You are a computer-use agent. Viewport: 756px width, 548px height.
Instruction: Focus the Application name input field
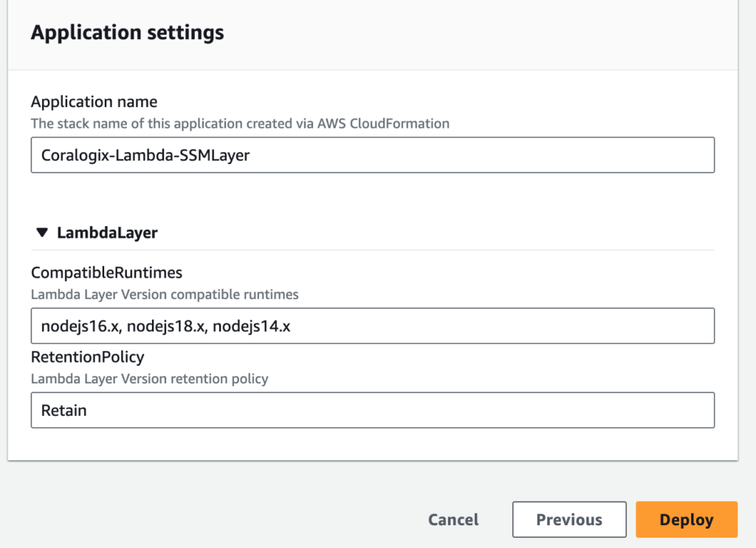[373, 155]
